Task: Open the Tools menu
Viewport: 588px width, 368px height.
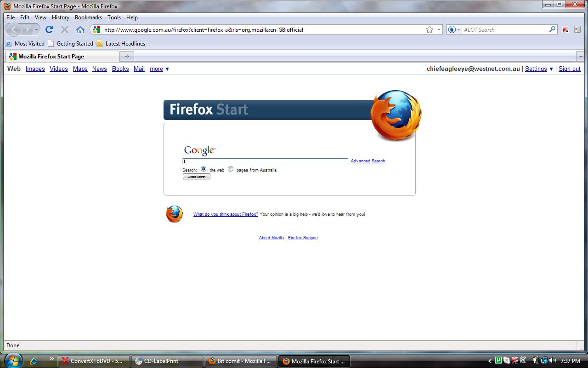Action: click(x=114, y=17)
